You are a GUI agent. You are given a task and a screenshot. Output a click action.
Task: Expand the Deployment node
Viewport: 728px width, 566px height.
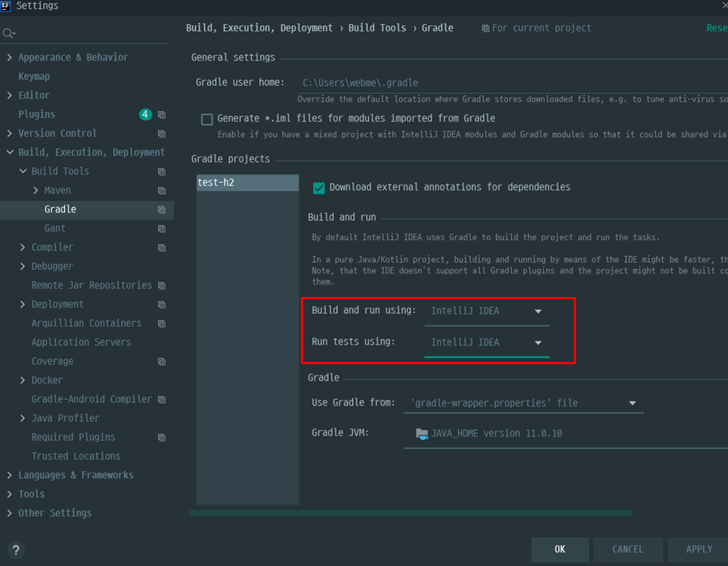[x=23, y=305]
